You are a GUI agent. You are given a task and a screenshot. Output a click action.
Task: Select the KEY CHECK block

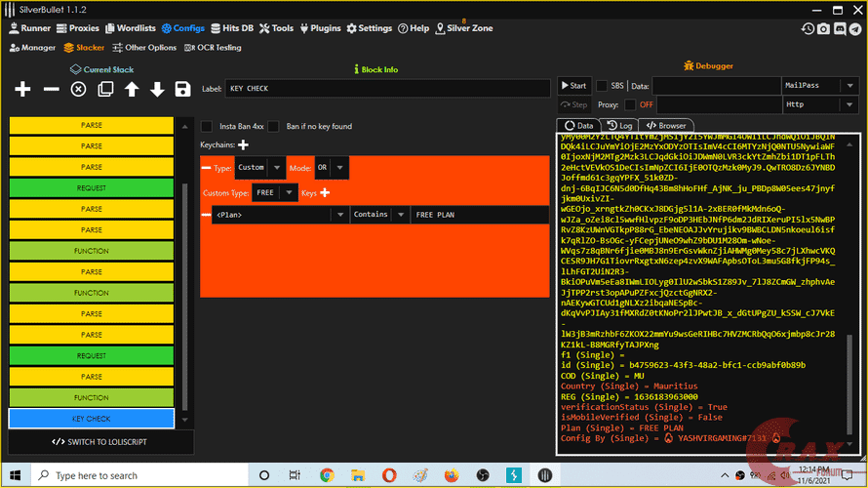(x=92, y=419)
